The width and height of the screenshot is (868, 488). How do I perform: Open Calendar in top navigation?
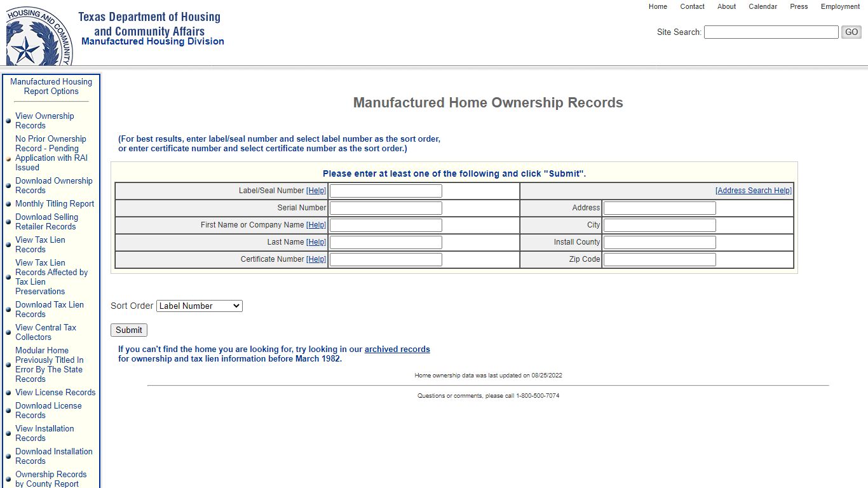pos(763,6)
